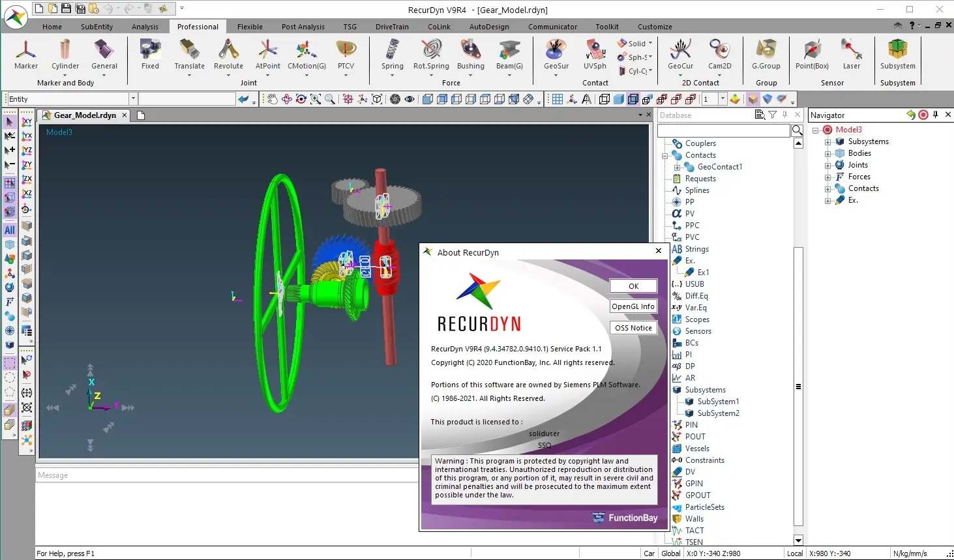Screen dimensions: 954x560
Task: Select SubSystem1 in Database tree
Action: 718,402
